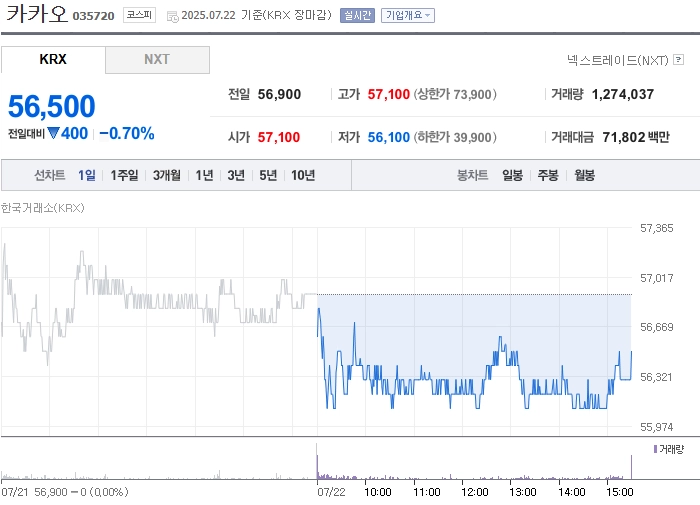Click the 55,974 y-axis label
This screenshot has width=700, height=505.
[656, 427]
